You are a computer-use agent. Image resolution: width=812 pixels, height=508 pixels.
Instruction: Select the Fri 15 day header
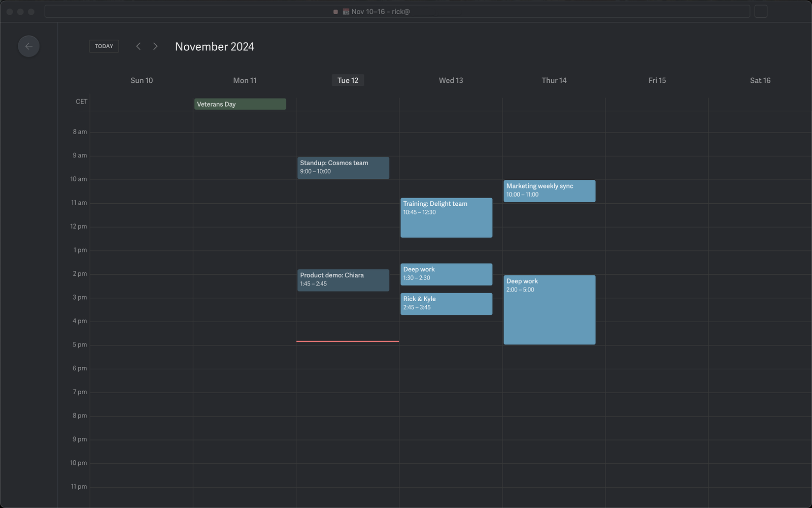657,80
